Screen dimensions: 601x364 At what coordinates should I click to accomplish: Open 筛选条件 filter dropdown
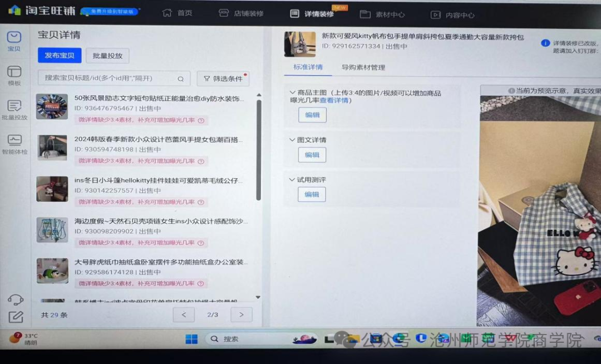pos(223,78)
